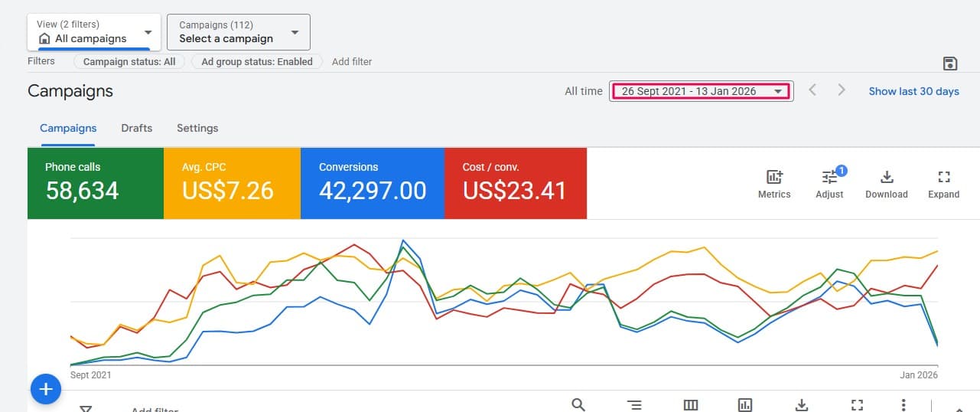This screenshot has height=412, width=980.
Task: Select the Cost / conv. scorecard
Action: (x=516, y=183)
